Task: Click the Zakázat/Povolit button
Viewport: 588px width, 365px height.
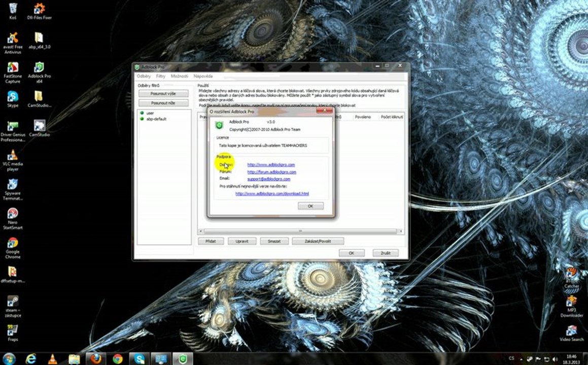Action: pyautogui.click(x=318, y=241)
